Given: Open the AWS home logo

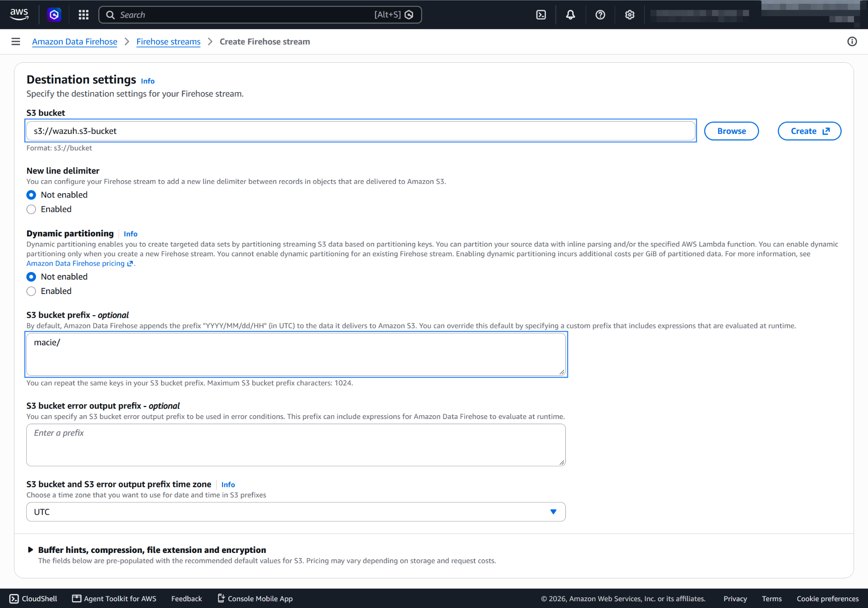Looking at the screenshot, I should coord(19,14).
